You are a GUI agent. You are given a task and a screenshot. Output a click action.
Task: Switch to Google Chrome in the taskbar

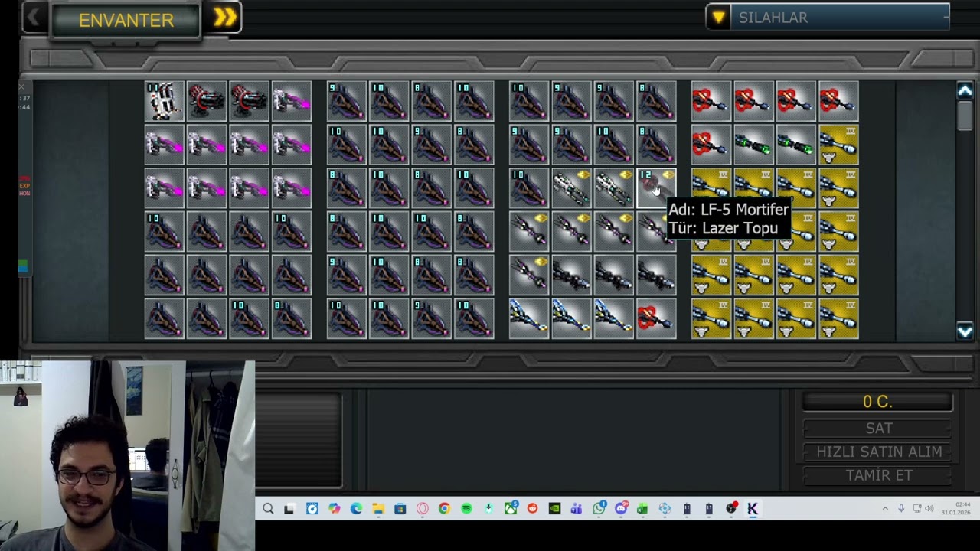(x=444, y=509)
